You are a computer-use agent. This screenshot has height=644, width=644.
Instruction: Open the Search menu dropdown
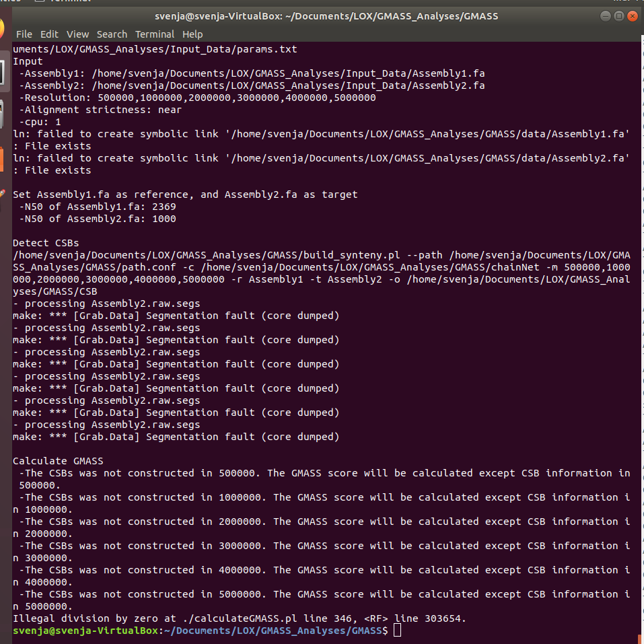click(112, 34)
